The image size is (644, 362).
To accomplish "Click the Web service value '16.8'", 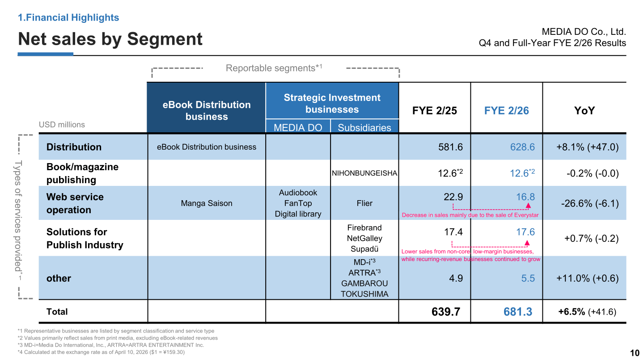I will click(525, 197).
